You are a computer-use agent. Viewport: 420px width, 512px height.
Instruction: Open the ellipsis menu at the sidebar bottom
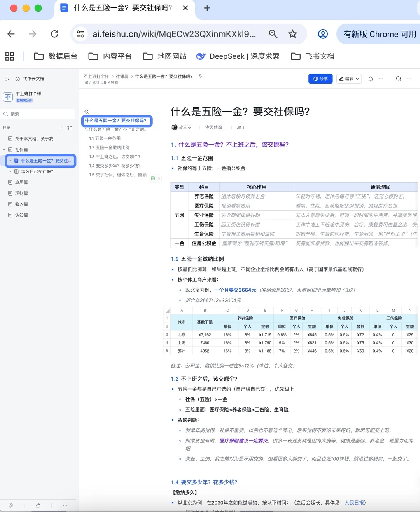(x=65, y=505)
